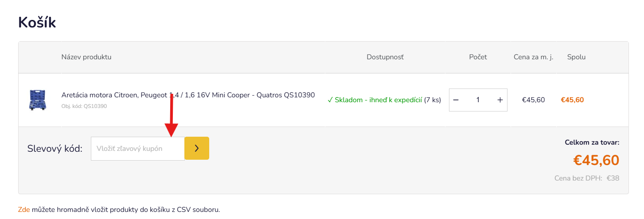Select the Počet column header
This screenshot has height=219, width=644.
[478, 57]
